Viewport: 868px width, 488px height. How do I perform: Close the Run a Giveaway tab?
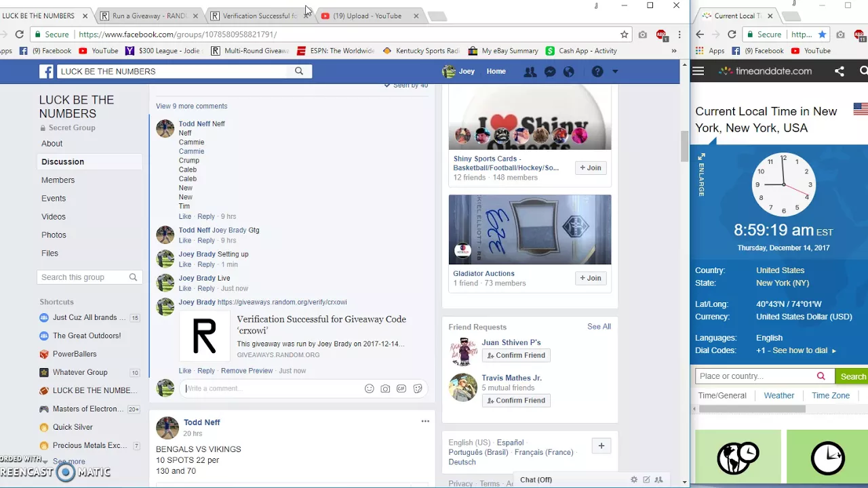196,16
